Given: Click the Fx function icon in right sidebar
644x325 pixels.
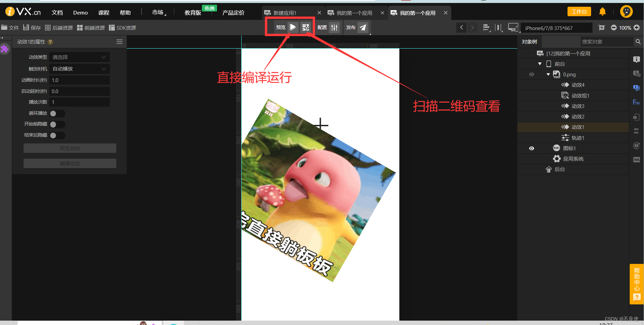Looking at the screenshot, I should tap(636, 102).
